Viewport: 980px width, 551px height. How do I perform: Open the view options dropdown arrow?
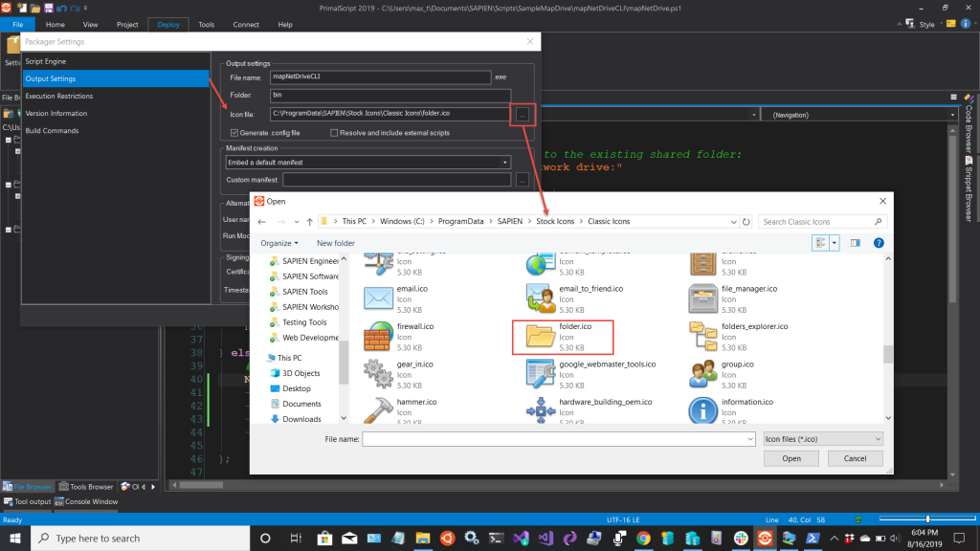[835, 243]
